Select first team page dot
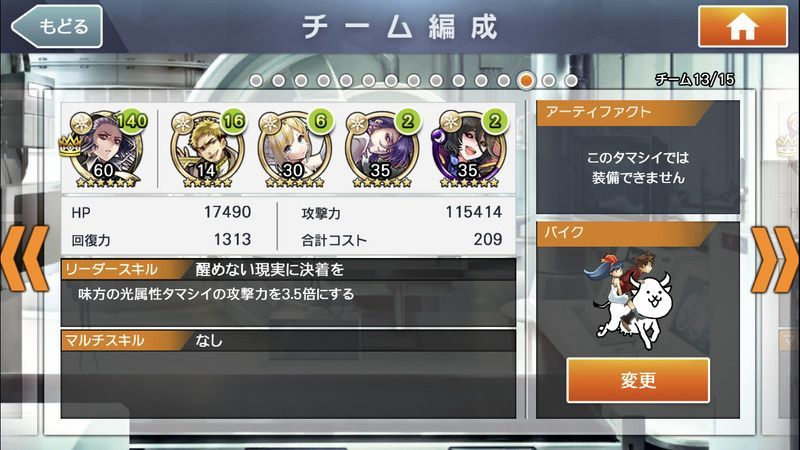 256,81
